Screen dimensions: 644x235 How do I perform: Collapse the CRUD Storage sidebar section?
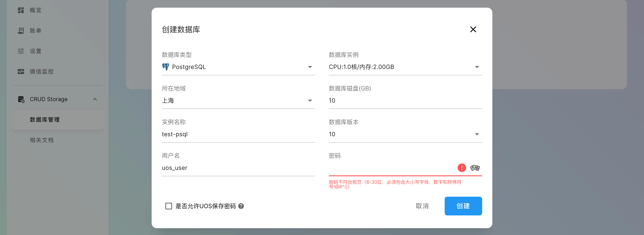(95, 99)
